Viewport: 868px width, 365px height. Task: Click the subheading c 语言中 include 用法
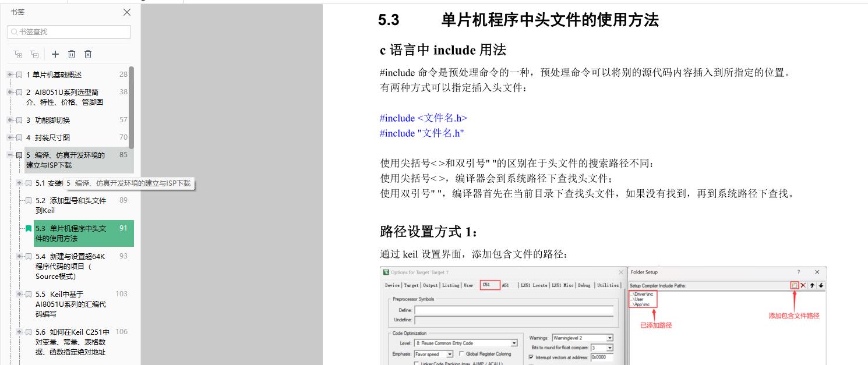(443, 50)
